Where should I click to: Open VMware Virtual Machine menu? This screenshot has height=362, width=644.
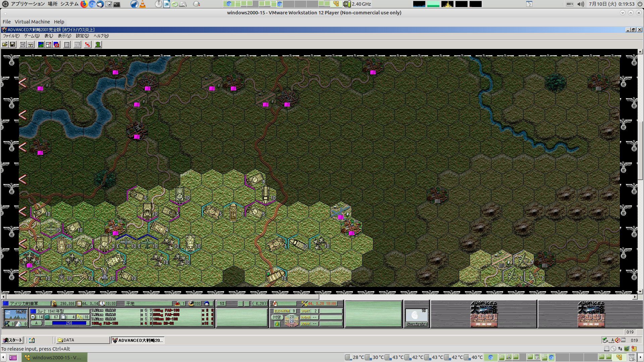[x=32, y=22]
